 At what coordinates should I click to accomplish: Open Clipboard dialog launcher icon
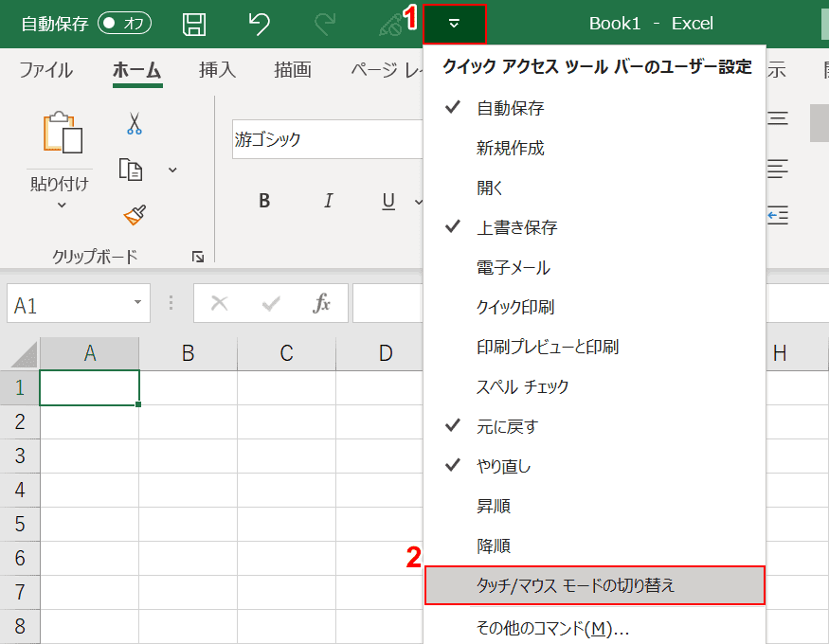pyautogui.click(x=198, y=258)
